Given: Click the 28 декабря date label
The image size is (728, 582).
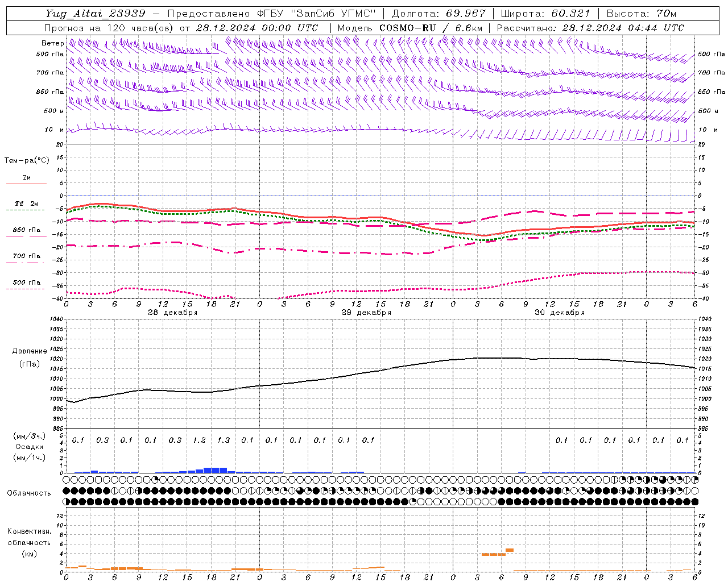Looking at the screenshot, I should coord(172,313).
